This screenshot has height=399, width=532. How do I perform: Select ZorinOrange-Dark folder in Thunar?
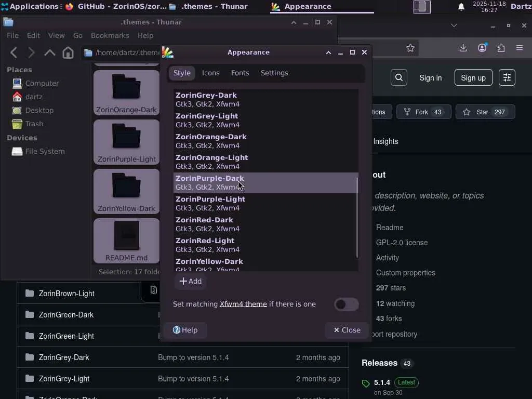pyautogui.click(x=126, y=92)
